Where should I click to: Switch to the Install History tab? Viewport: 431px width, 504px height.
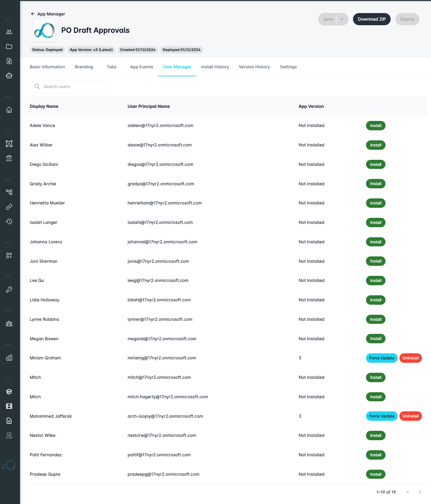coord(215,67)
